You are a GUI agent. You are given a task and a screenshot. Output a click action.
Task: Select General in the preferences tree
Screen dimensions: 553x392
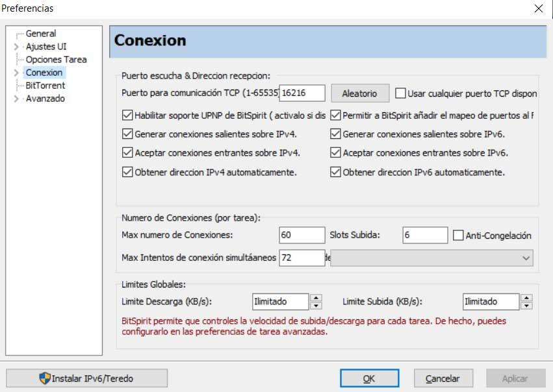point(40,34)
